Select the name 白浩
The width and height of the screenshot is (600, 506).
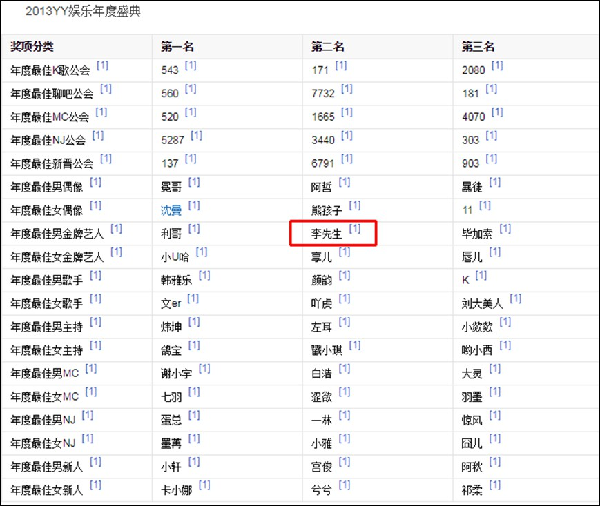[321, 374]
